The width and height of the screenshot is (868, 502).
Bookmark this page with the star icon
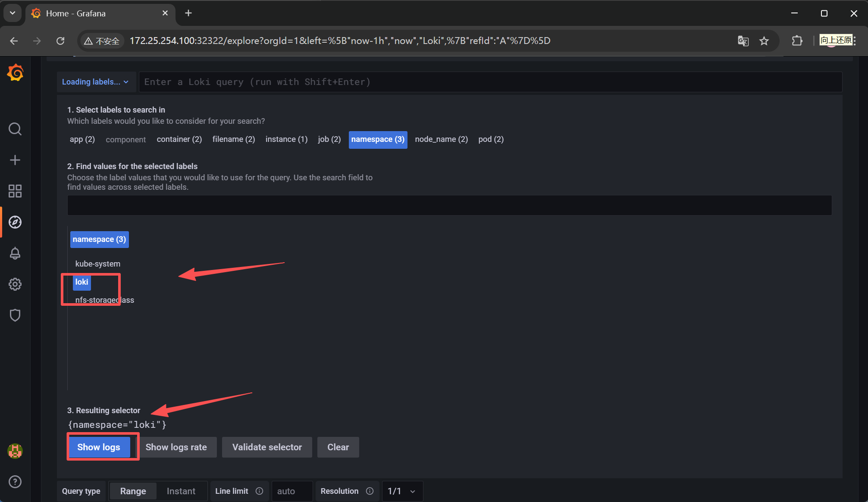click(764, 41)
